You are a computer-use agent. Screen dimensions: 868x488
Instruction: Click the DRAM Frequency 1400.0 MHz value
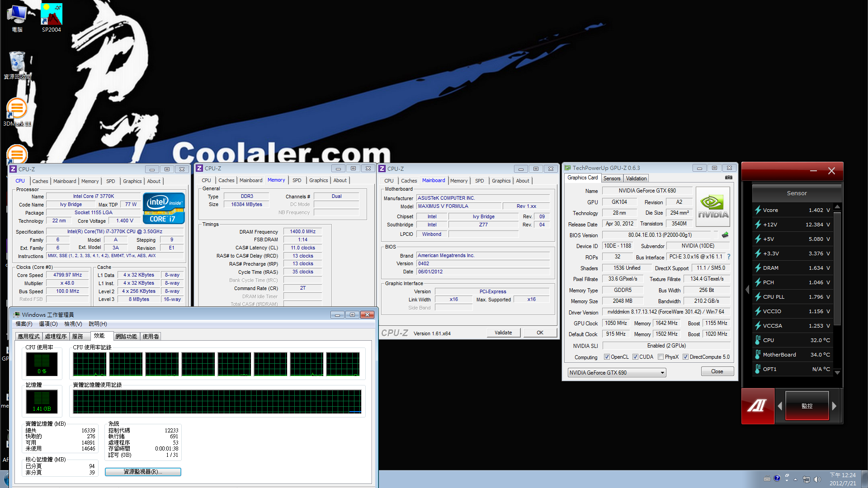(x=302, y=231)
